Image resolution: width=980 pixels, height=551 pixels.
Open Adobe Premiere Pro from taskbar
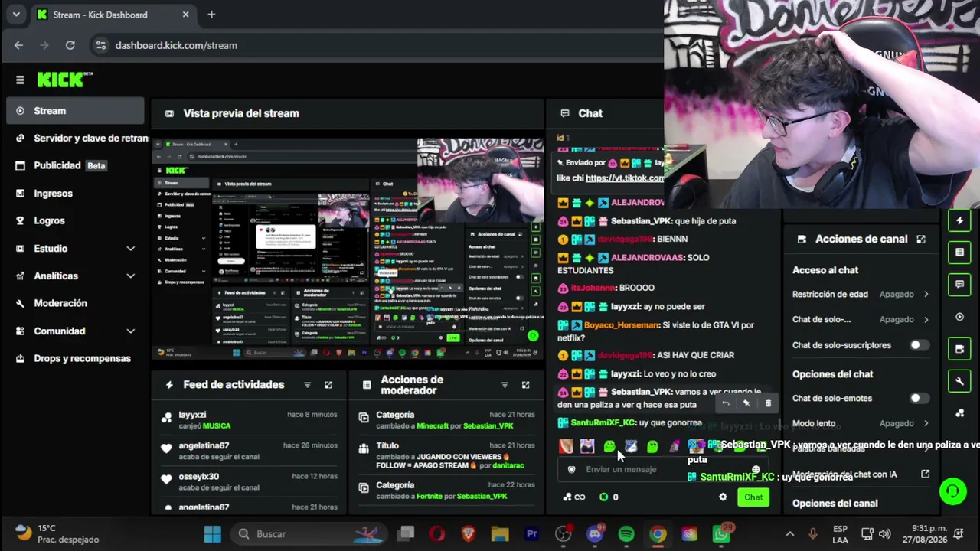pyautogui.click(x=532, y=534)
